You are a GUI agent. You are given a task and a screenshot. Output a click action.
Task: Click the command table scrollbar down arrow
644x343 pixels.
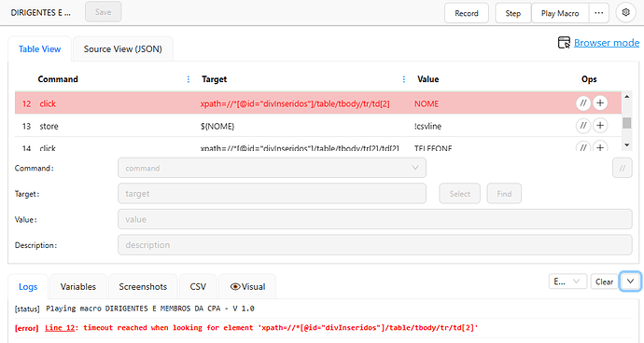click(x=627, y=144)
